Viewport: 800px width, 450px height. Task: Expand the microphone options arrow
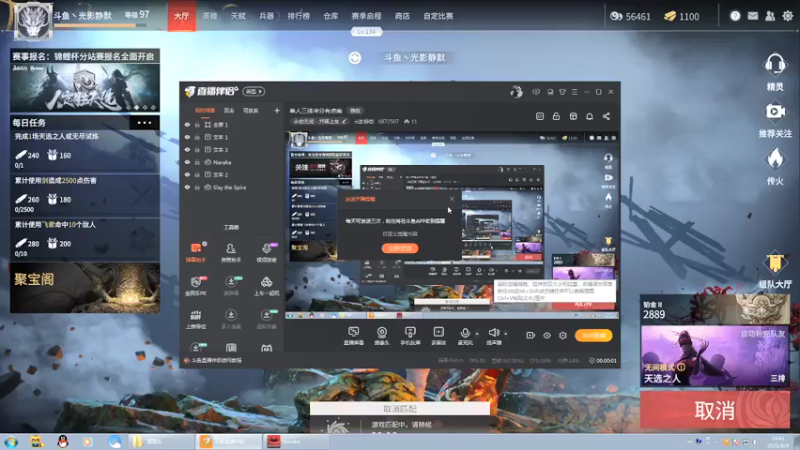coord(477,334)
